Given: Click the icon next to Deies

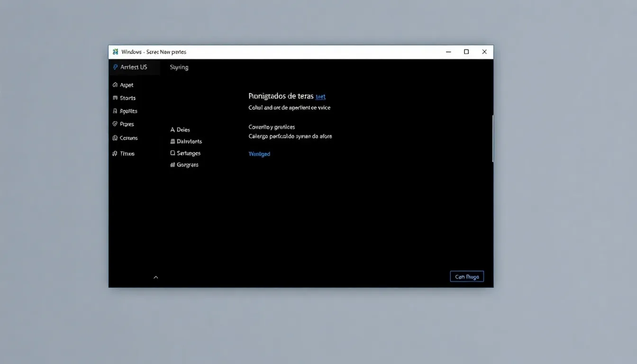Looking at the screenshot, I should tap(173, 130).
